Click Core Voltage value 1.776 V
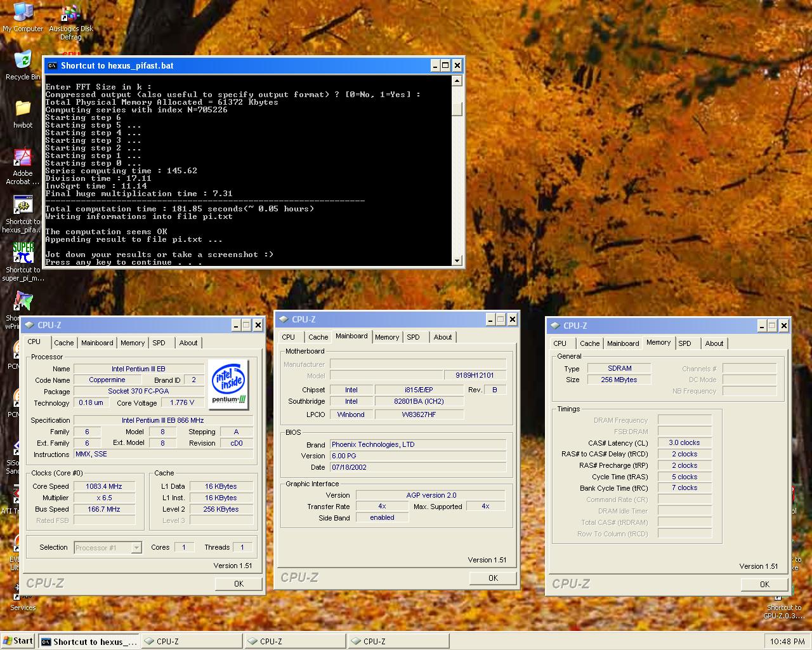The width and height of the screenshot is (812, 650). (182, 402)
